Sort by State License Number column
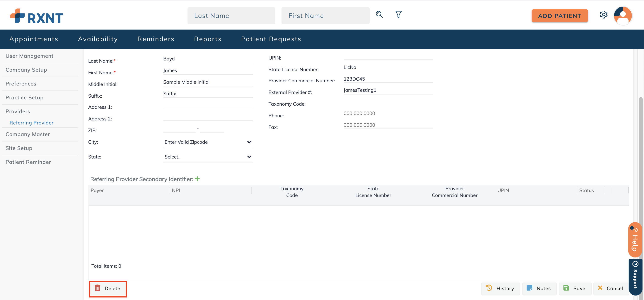This screenshot has height=300, width=644. coord(373,192)
